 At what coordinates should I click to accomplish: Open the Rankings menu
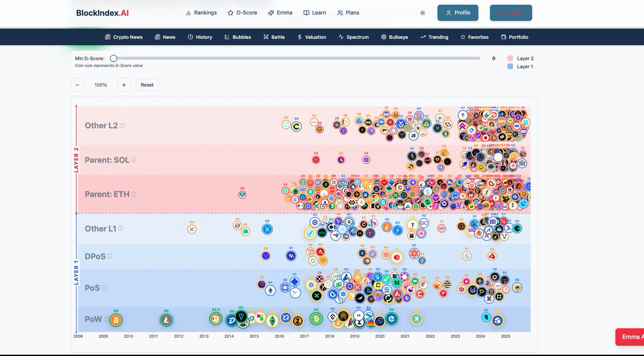coord(201,12)
